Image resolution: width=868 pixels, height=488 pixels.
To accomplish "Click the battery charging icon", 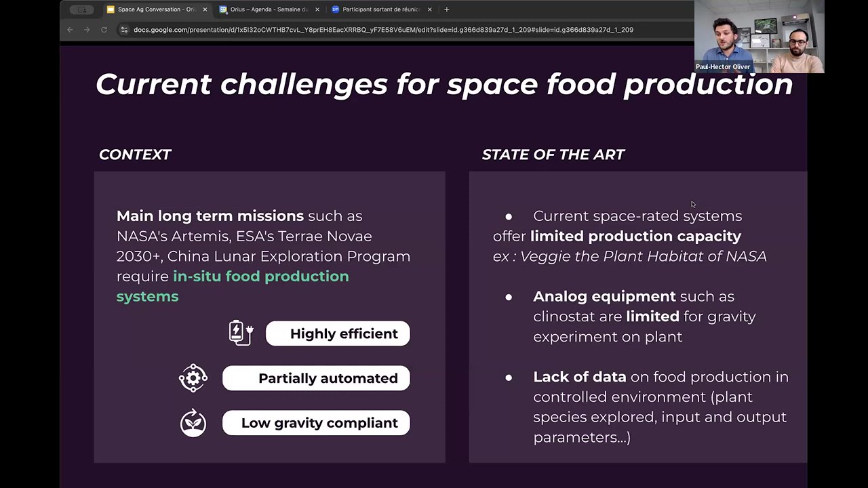I will click(241, 333).
